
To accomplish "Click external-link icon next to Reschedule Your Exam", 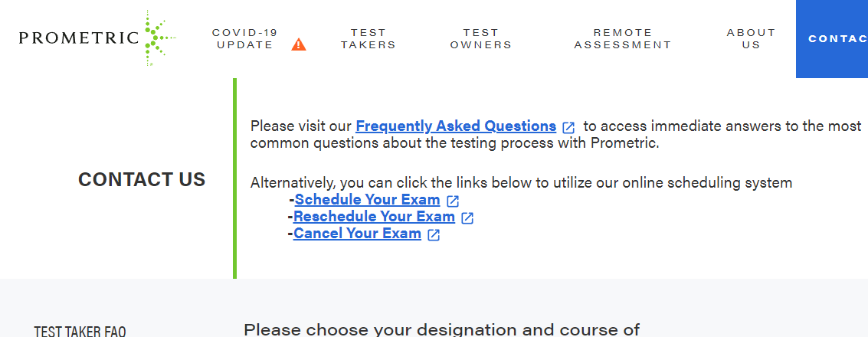I will pyautogui.click(x=467, y=218).
